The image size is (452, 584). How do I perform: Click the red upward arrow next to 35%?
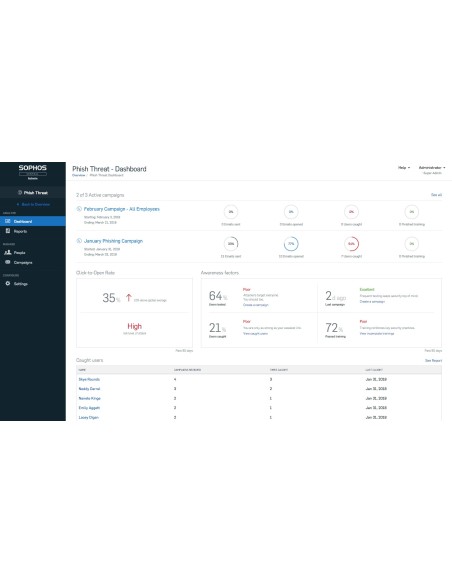point(128,298)
